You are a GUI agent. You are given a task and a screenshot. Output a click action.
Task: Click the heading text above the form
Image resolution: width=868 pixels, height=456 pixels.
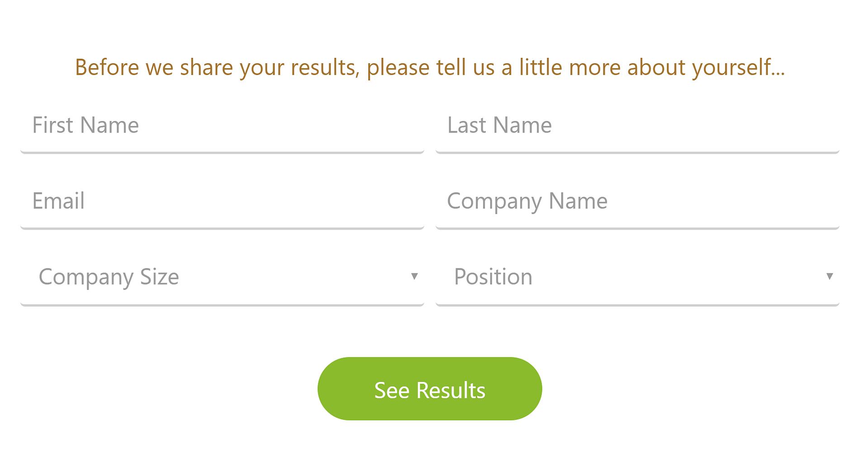(430, 68)
